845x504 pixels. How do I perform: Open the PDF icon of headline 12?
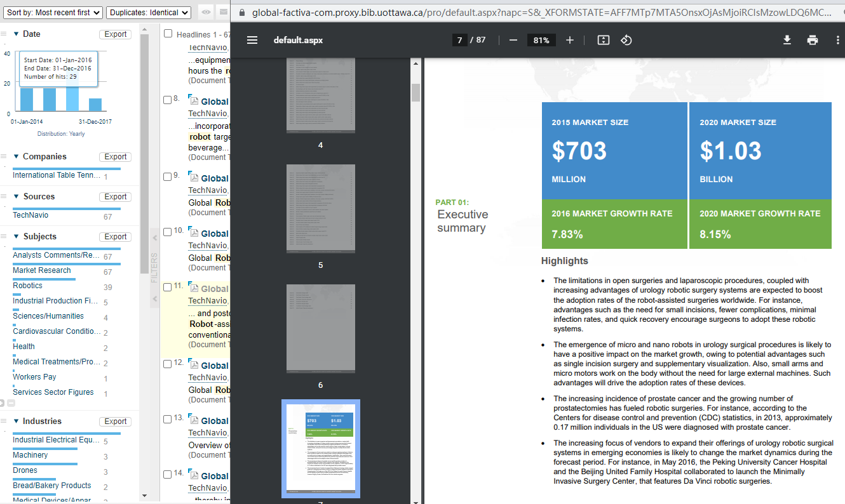[194, 365]
